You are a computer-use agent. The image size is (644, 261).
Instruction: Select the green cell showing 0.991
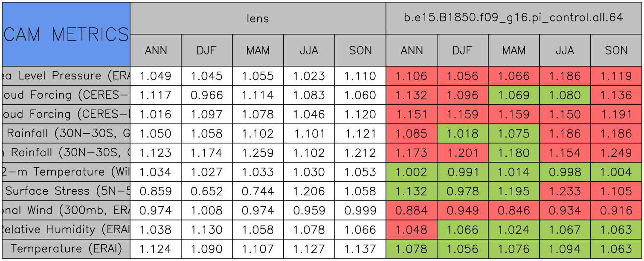pos(462,172)
